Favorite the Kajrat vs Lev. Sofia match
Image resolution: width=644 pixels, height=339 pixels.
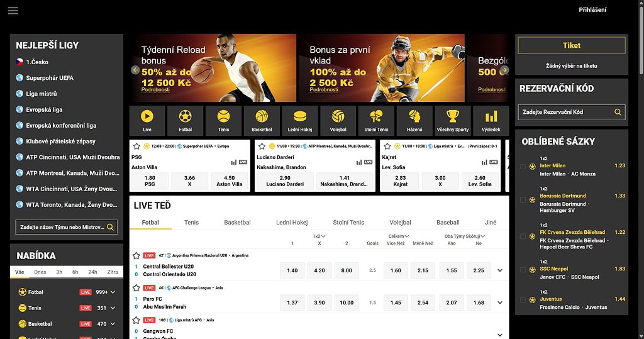387,146
